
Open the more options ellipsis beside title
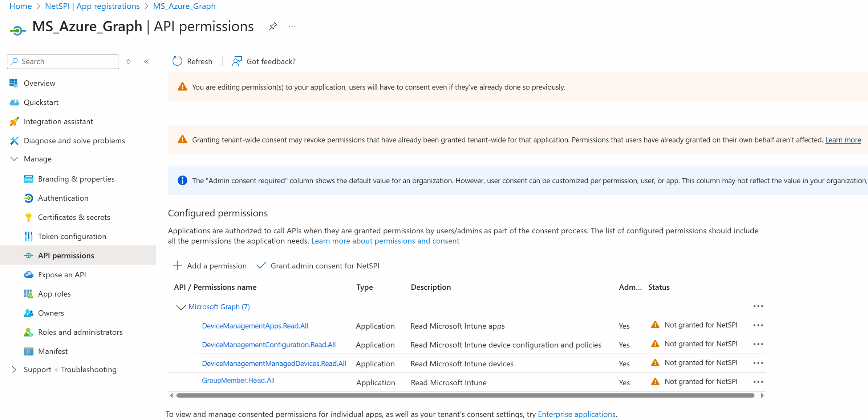click(x=292, y=26)
